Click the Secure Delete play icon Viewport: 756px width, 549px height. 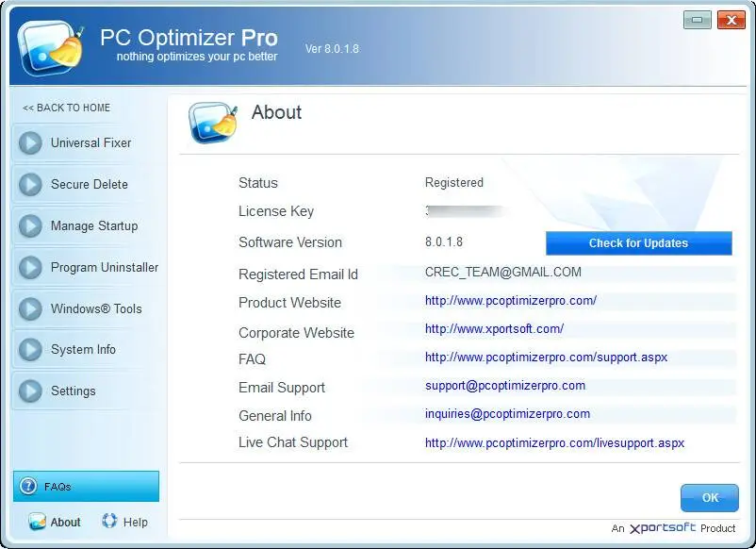(30, 184)
